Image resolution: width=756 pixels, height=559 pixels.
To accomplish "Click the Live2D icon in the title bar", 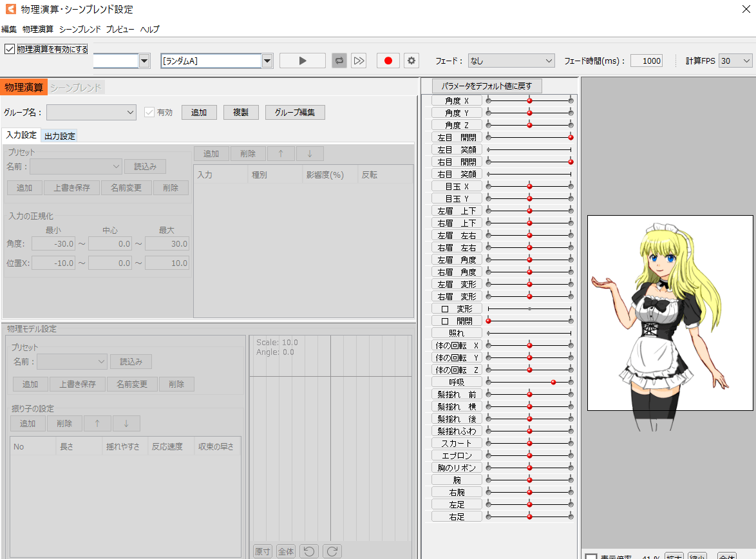I will (9, 10).
